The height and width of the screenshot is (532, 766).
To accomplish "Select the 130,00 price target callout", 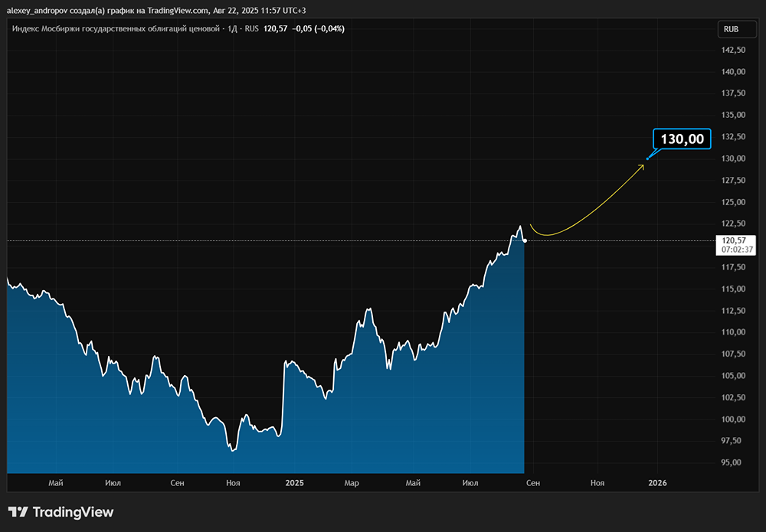I will tap(682, 139).
